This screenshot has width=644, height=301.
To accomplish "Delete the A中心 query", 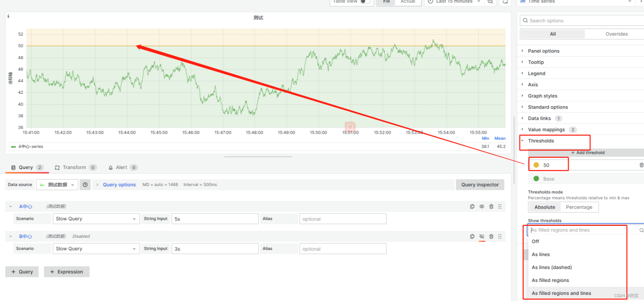I will point(491,206).
